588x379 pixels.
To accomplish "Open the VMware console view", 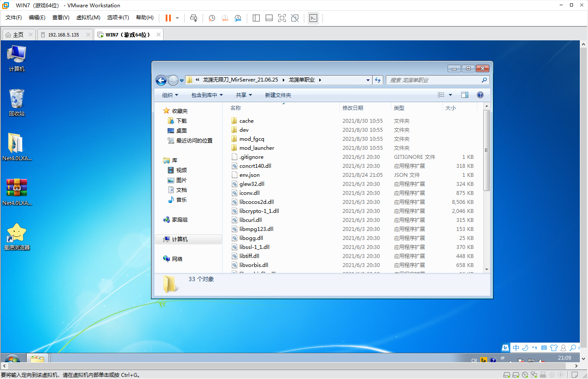I will coord(313,18).
